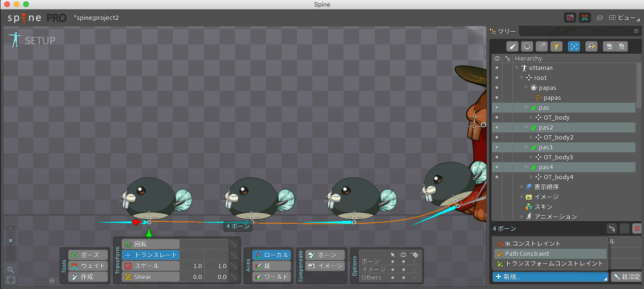
Task: Expand the アニメーション node
Action: (522, 217)
